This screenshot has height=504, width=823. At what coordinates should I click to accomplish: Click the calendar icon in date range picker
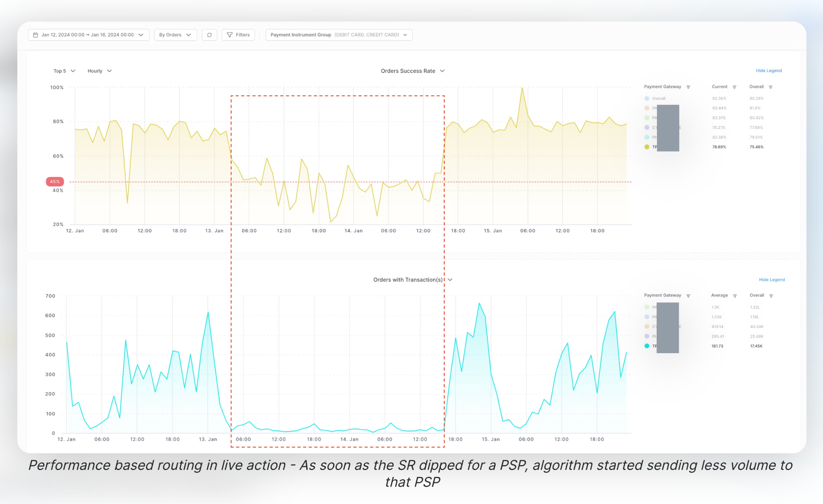click(x=36, y=35)
